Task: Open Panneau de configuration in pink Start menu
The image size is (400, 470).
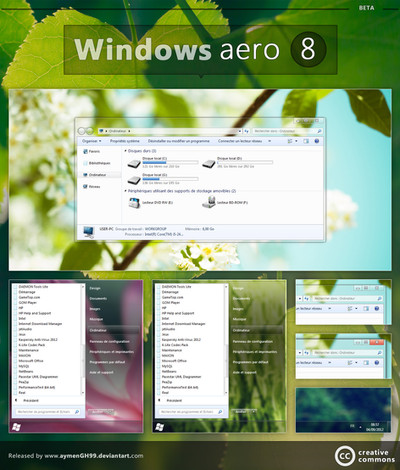Action: coord(109,342)
